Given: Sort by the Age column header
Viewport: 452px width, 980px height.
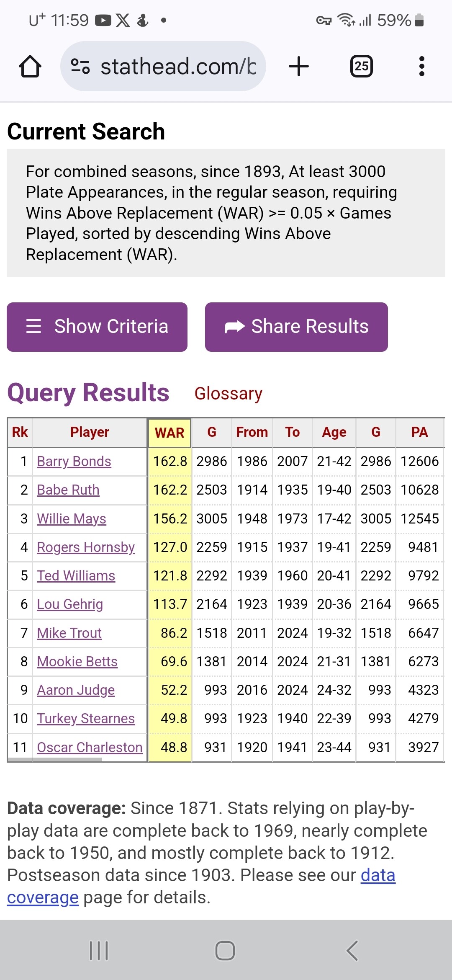Looking at the screenshot, I should tap(334, 432).
